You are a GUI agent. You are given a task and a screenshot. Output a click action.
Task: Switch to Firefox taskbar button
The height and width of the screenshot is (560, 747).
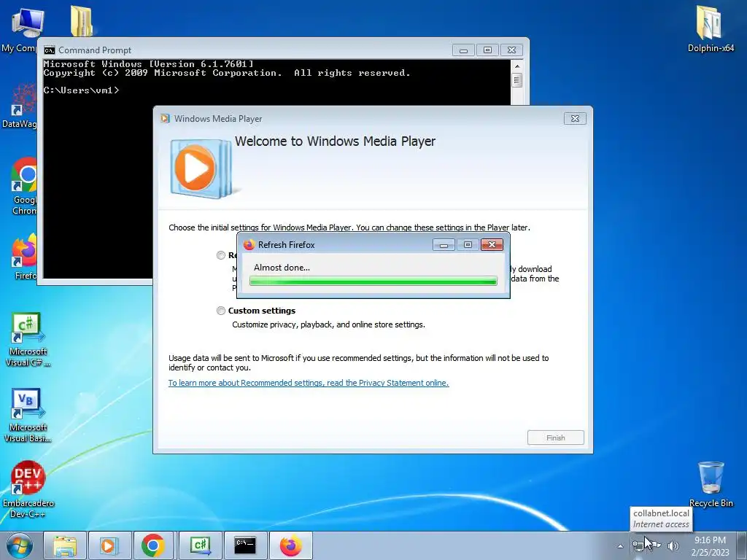290,545
